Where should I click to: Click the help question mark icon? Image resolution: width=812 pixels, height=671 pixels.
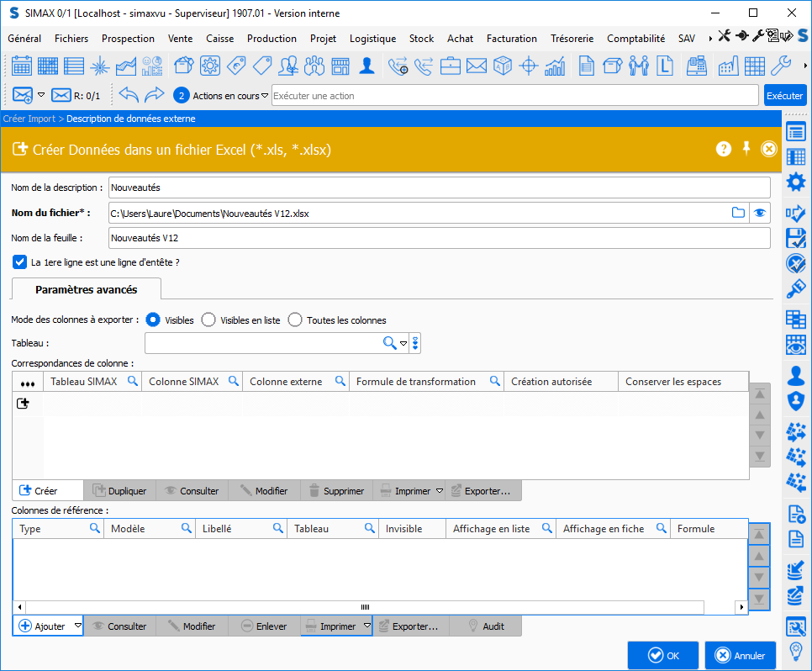point(724,149)
